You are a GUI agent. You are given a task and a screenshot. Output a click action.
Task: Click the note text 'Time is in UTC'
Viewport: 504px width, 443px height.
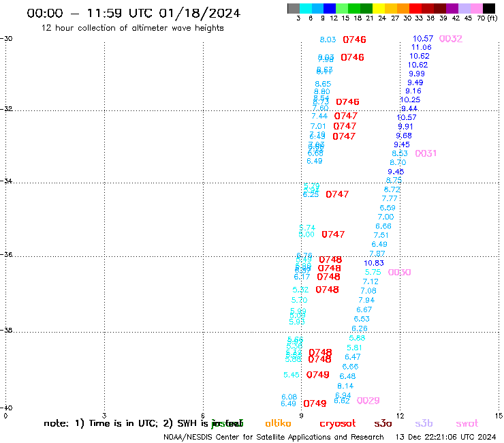pos(123,423)
